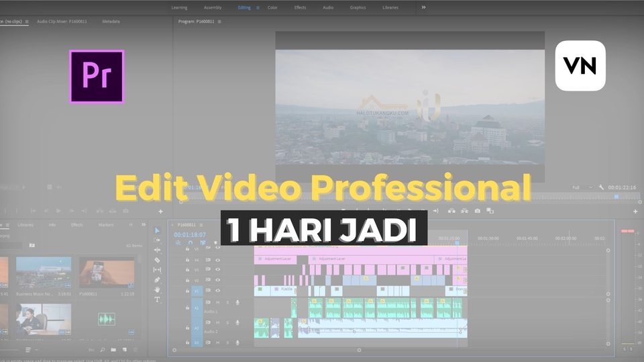Open the Project panel sort dropdown
This screenshot has height=362, width=644.
32,350
